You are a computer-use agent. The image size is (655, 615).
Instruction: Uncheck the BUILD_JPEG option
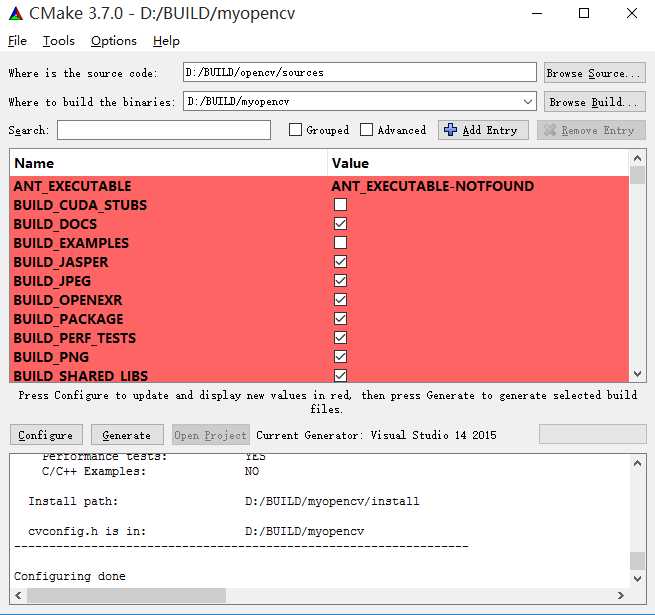340,280
